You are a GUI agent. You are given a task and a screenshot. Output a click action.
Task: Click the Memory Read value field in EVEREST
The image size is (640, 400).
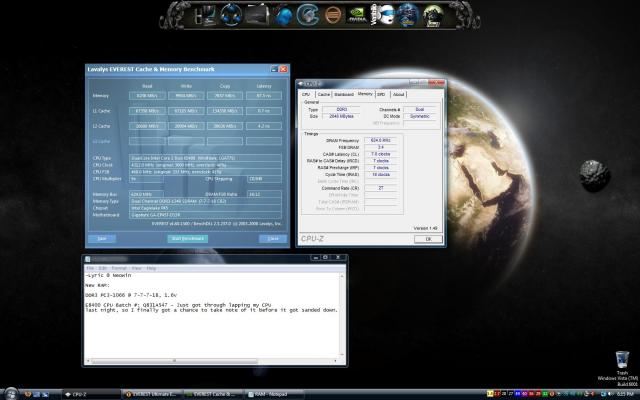pos(147,96)
